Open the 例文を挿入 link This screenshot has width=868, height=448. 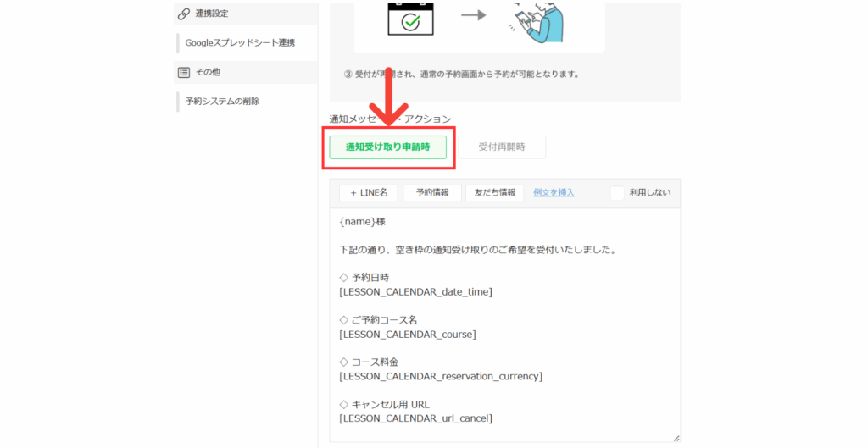coord(554,193)
